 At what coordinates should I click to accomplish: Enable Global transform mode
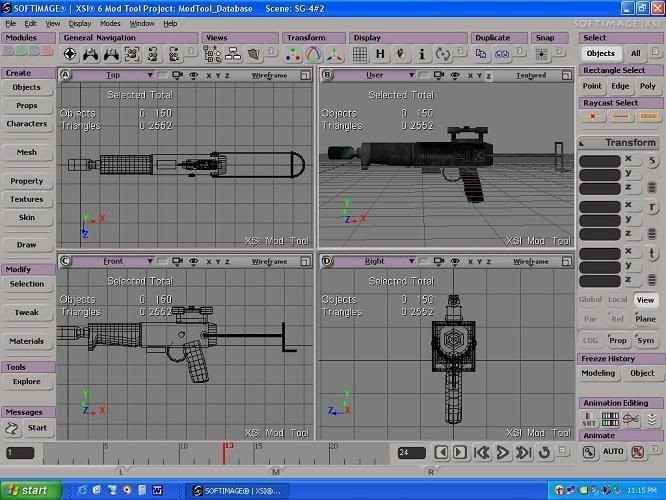tap(590, 299)
